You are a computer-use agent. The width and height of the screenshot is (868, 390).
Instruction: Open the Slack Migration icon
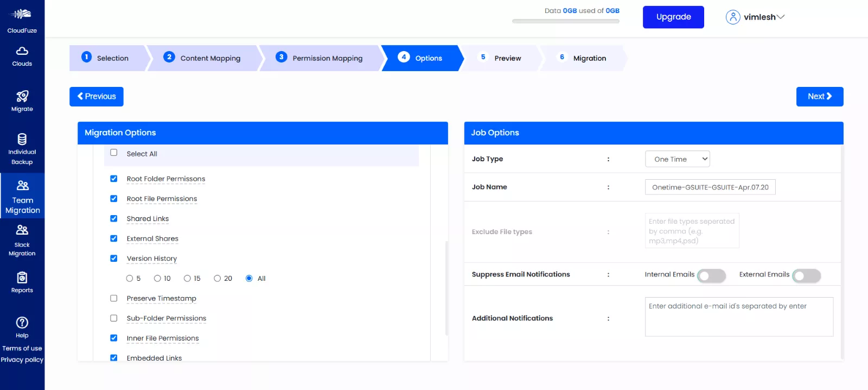(22, 230)
